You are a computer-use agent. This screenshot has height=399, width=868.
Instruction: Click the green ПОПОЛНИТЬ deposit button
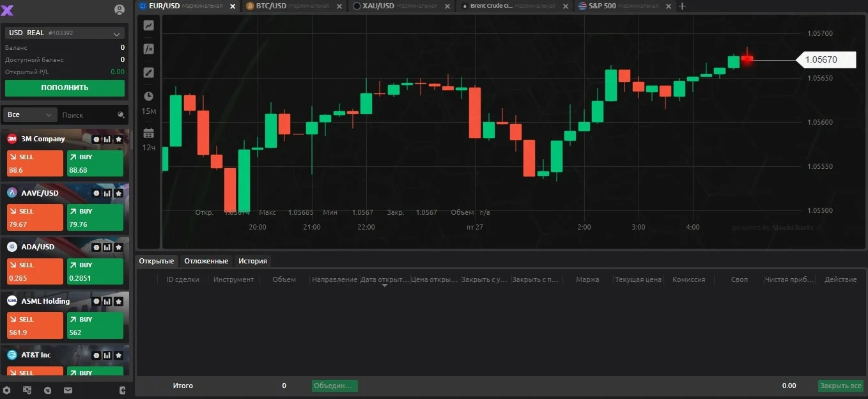pos(65,88)
